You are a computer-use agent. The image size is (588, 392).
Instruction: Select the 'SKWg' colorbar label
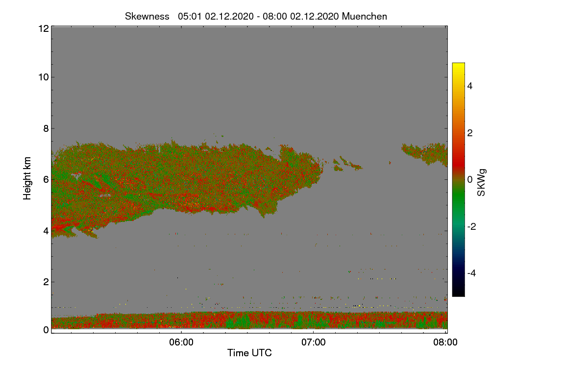[x=482, y=182]
